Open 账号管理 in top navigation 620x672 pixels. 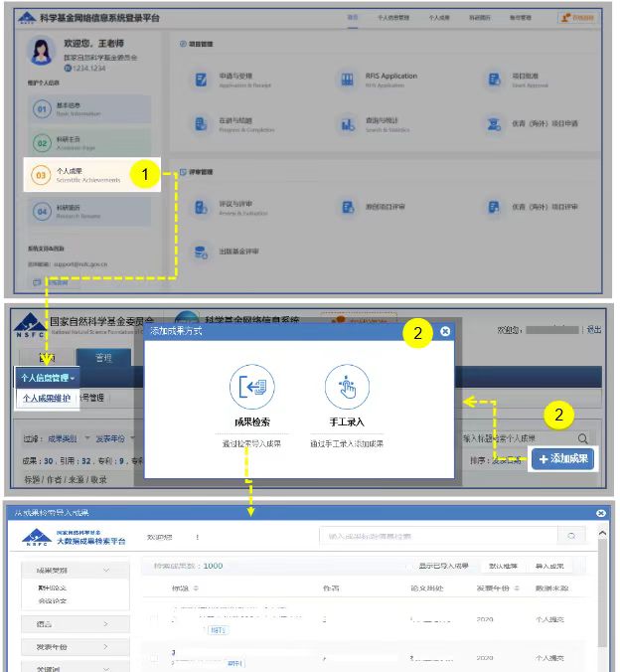(x=521, y=18)
